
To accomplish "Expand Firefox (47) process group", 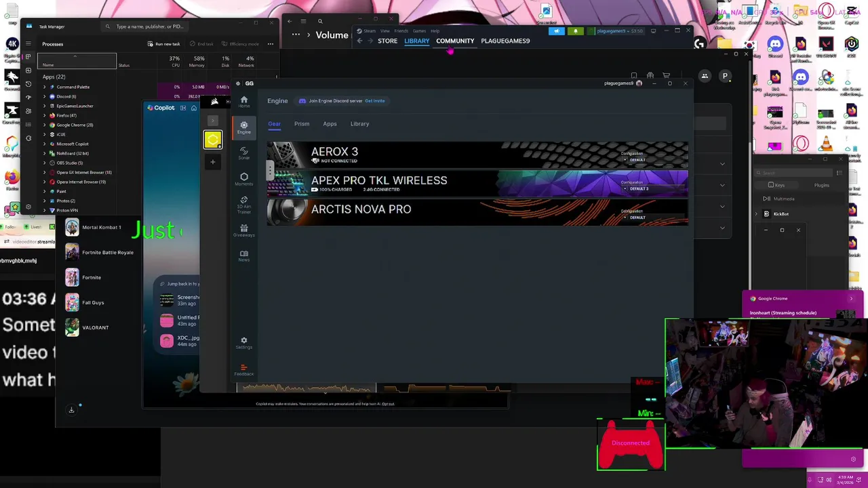I will (45, 115).
